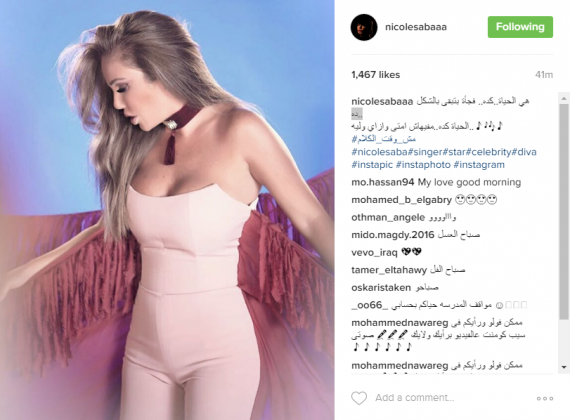View mo.hassan94 commenter profile
This screenshot has height=420, width=570.
coord(382,182)
